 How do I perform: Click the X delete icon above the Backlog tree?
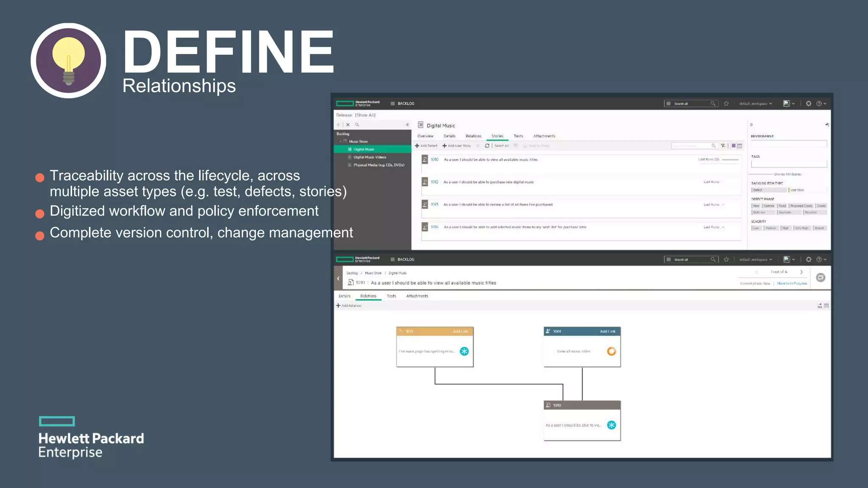pyautogui.click(x=348, y=125)
